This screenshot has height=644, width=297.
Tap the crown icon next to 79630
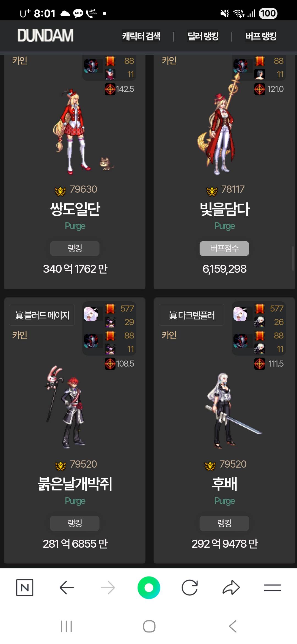point(61,190)
